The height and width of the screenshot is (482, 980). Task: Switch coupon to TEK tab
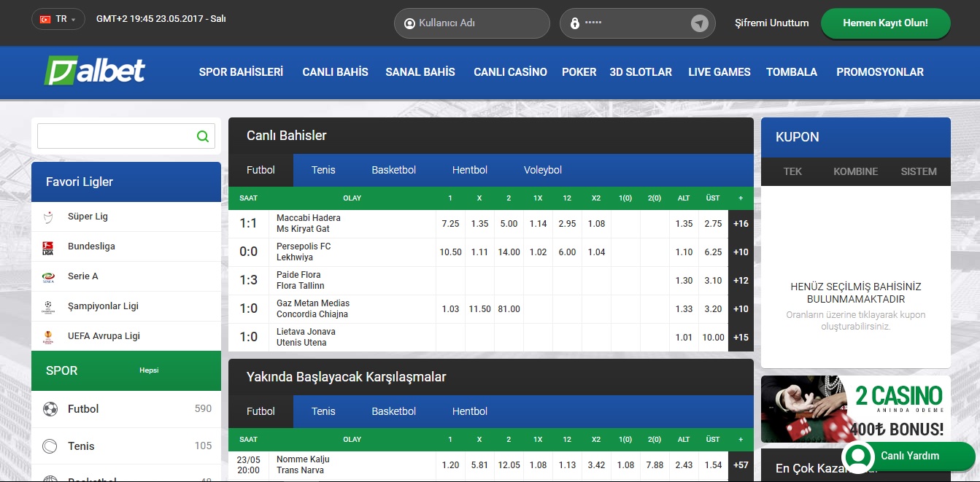click(x=792, y=171)
